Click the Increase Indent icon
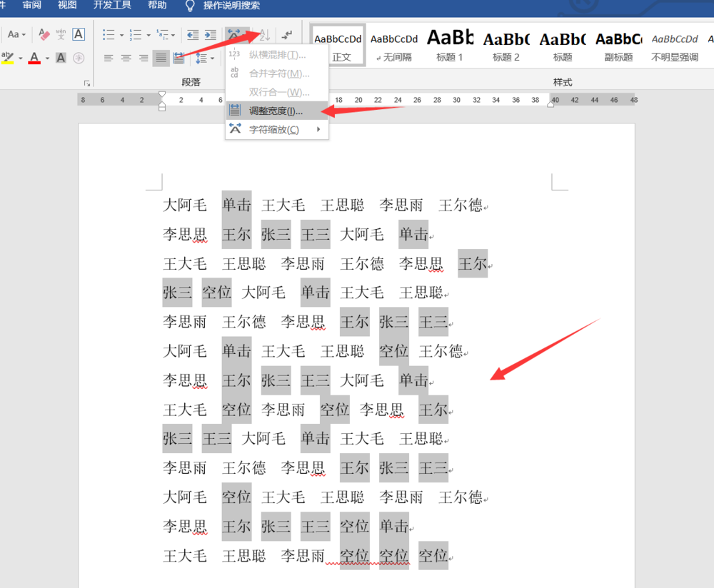Viewport: 714px width, 588px height. pos(211,34)
